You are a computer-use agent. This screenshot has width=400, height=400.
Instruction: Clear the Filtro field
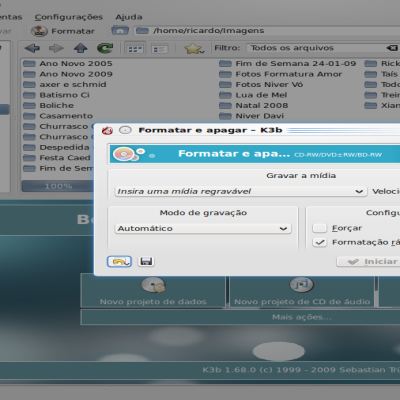(392, 48)
